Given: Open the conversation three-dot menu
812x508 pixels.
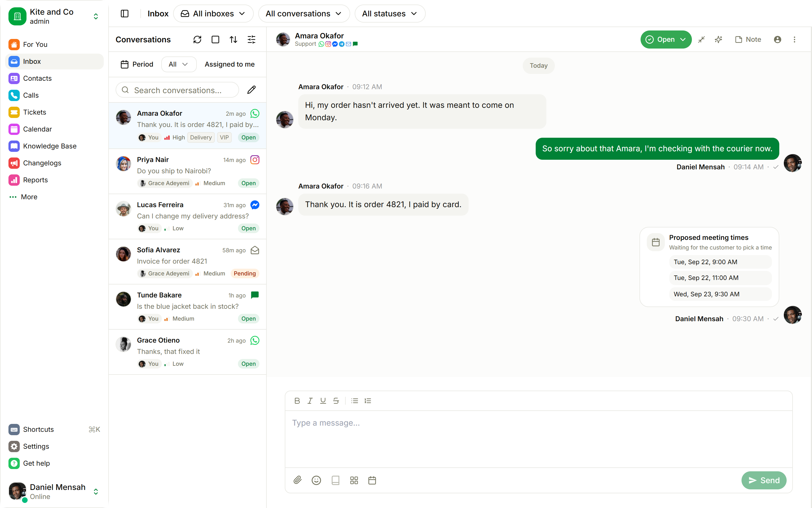Looking at the screenshot, I should click(794, 40).
